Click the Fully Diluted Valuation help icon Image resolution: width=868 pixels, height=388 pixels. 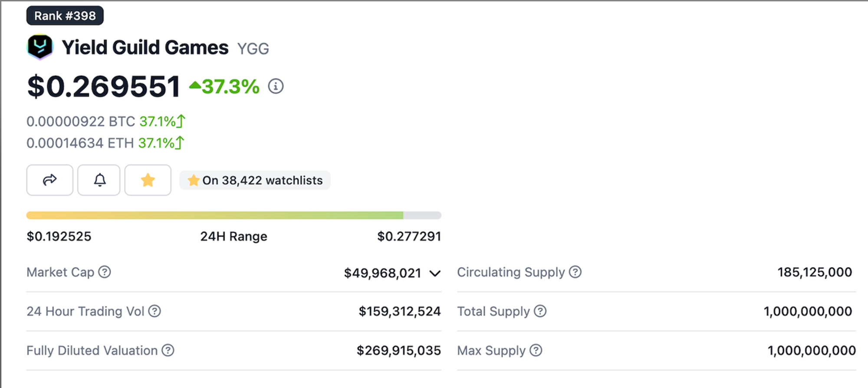click(168, 350)
